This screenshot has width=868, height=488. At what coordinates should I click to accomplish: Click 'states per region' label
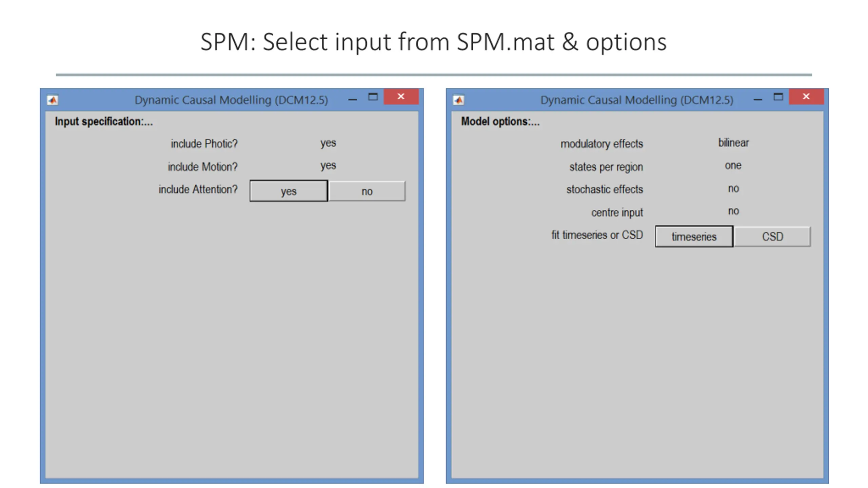pyautogui.click(x=606, y=167)
